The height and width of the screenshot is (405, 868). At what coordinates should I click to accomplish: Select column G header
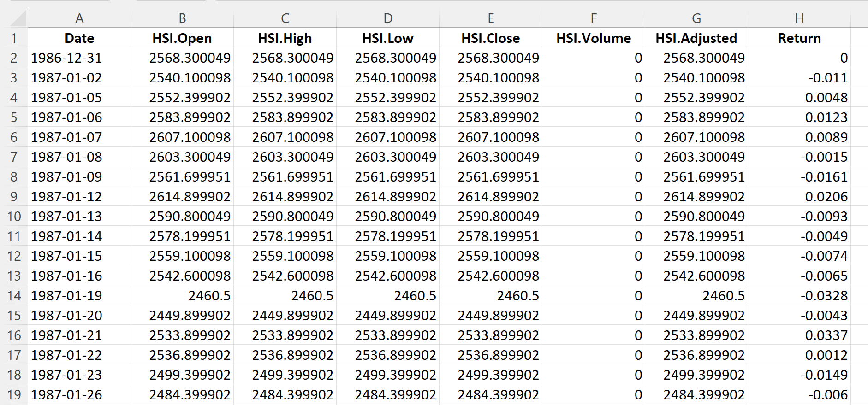(696, 18)
